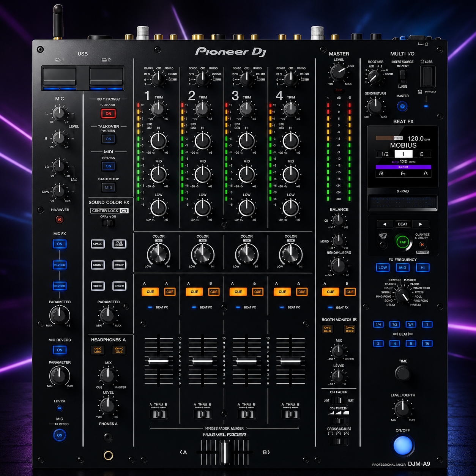Click the TIME knob
The width and height of the screenshot is (476, 476).
pos(402,374)
